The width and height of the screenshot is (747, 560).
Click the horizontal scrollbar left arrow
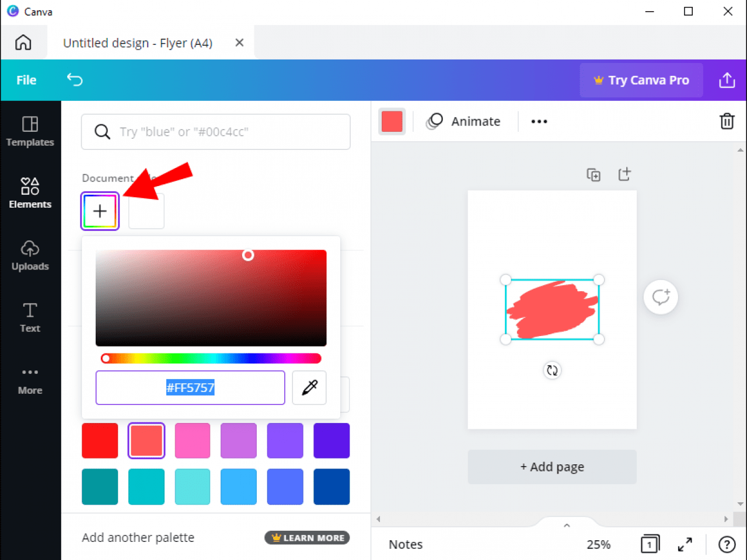pyautogui.click(x=378, y=519)
